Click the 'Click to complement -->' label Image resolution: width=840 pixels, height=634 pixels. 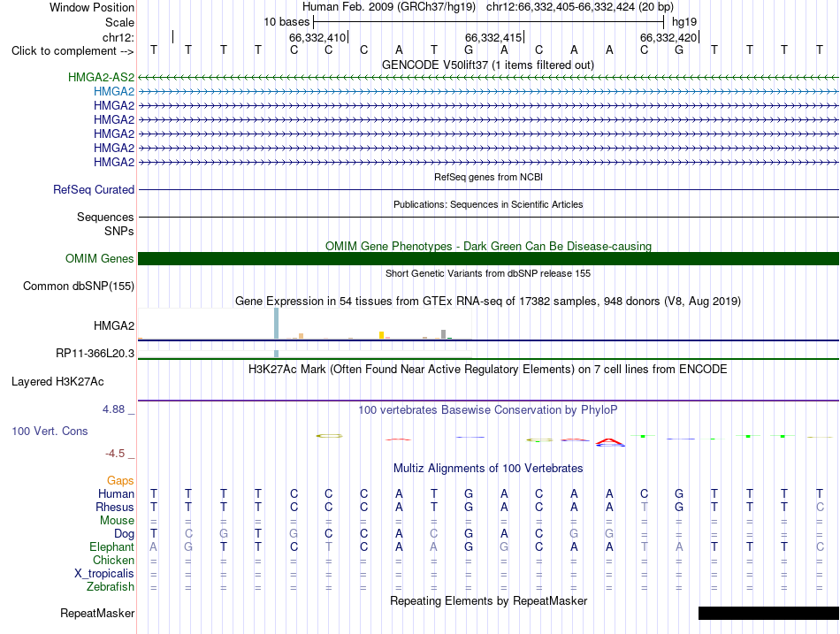tap(73, 51)
